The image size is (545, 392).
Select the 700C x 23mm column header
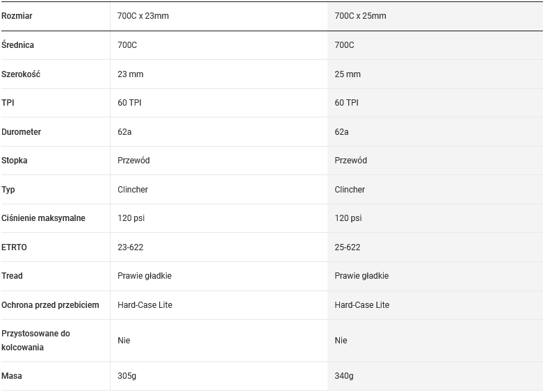pyautogui.click(x=143, y=16)
